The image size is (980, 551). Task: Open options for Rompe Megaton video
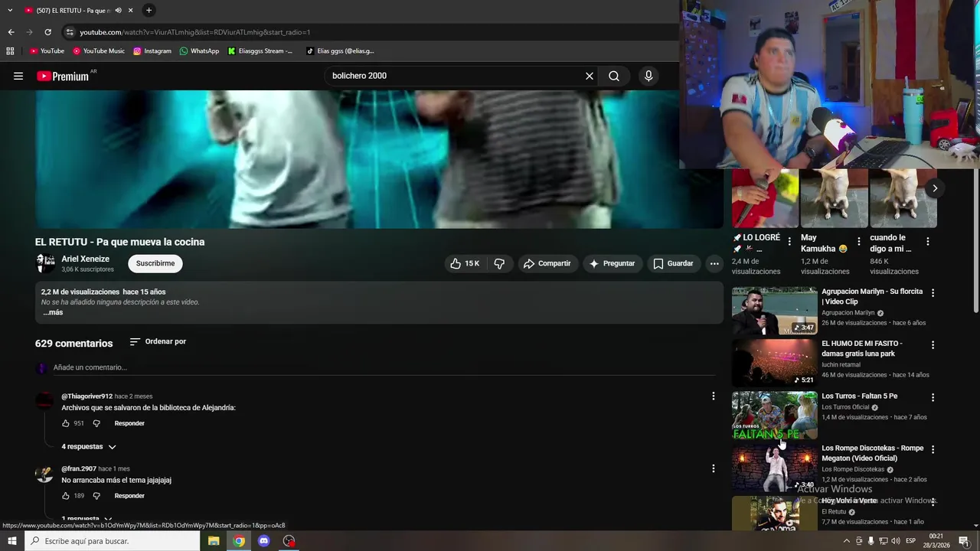933,449
